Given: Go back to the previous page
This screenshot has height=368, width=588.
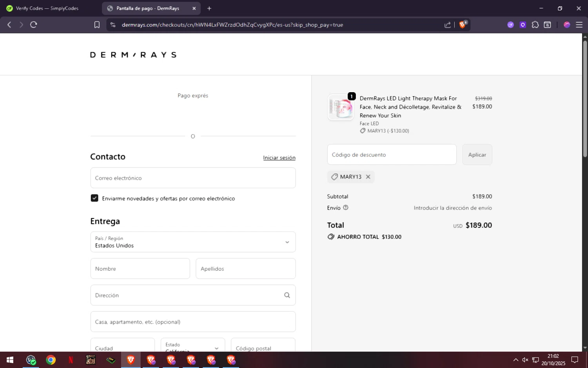Looking at the screenshot, I should tap(9, 25).
